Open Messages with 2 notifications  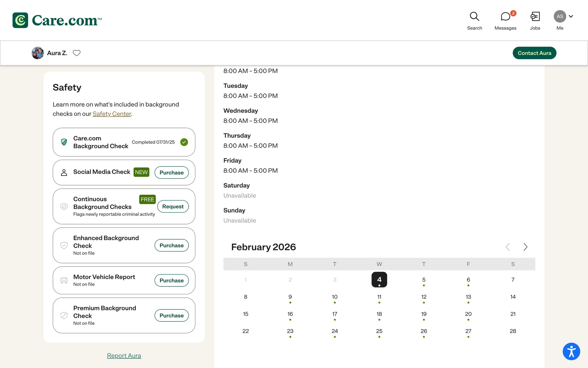[x=505, y=17]
